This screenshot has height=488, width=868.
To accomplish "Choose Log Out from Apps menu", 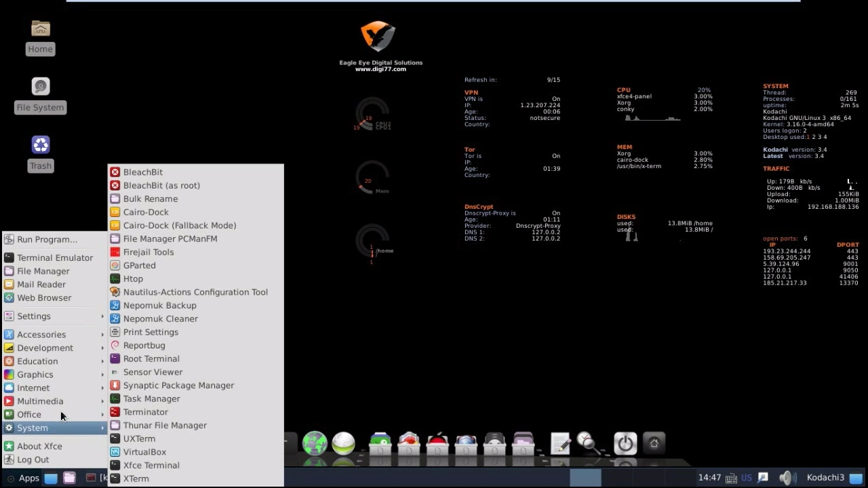I will pos(55,460).
